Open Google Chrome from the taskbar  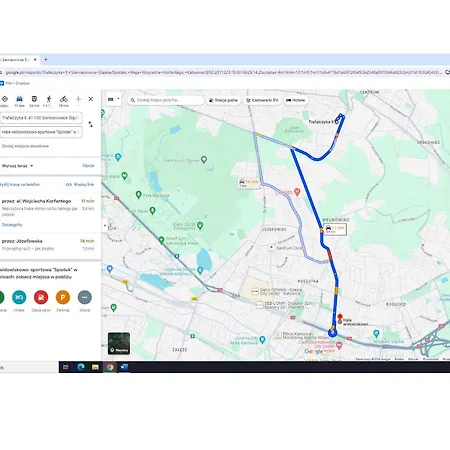point(110,367)
